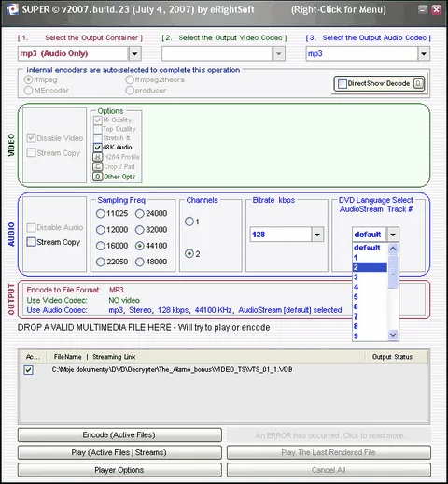This screenshot has width=448, height=484.
Task: Select 11025 sampling frequency
Action: [100, 213]
